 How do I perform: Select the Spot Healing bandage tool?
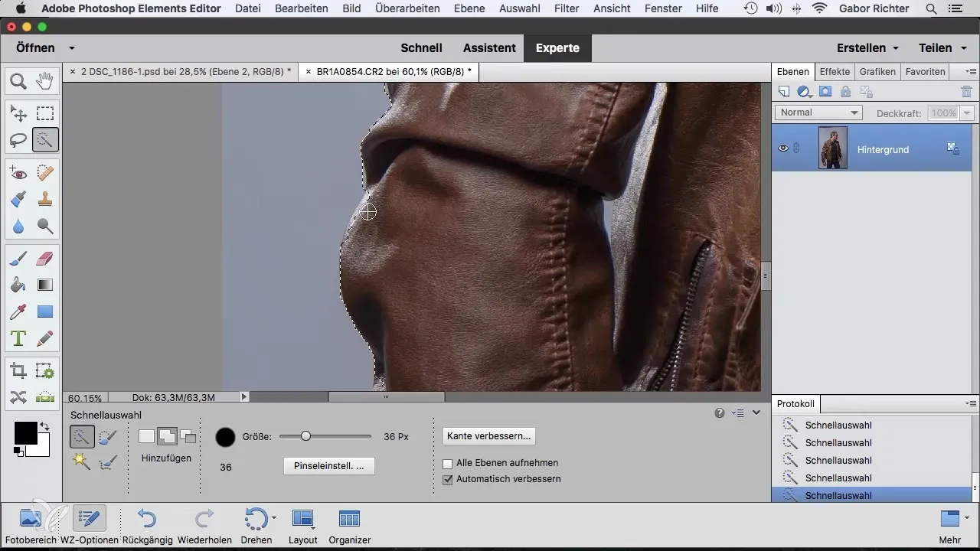(45, 174)
